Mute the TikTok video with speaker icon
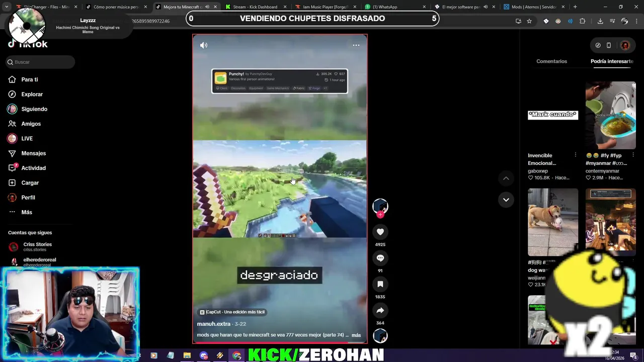The image size is (644, 362). tap(203, 45)
